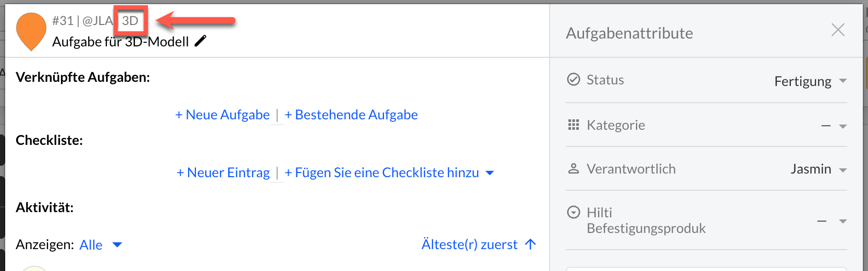Close the Aufgabenattribute panel
This screenshot has width=868, height=271.
838,30
